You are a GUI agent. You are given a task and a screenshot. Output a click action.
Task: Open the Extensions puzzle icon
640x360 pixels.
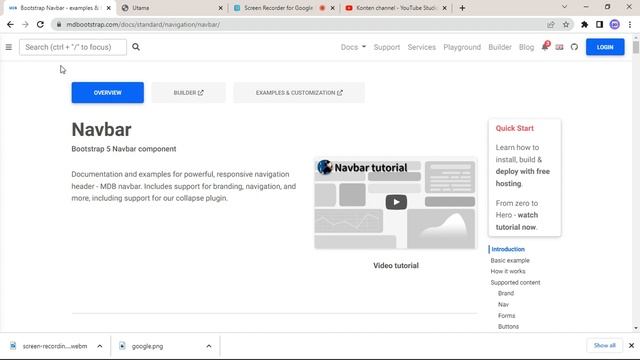[x=584, y=24]
